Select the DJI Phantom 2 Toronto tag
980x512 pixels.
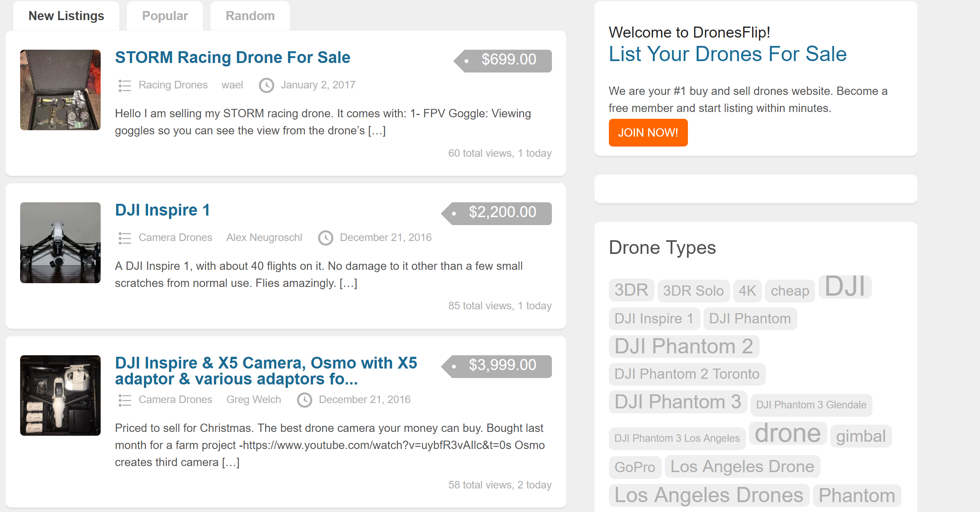click(x=687, y=374)
